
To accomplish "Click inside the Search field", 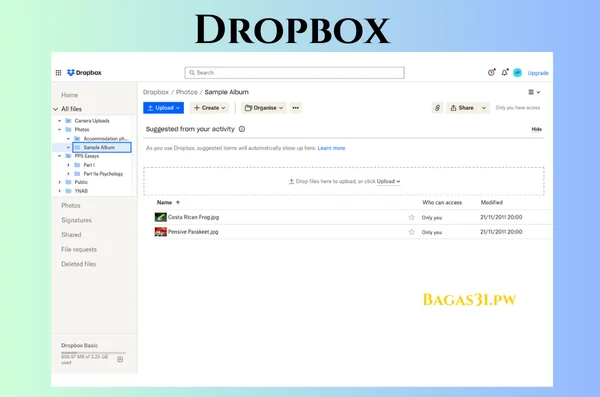I will (x=294, y=73).
